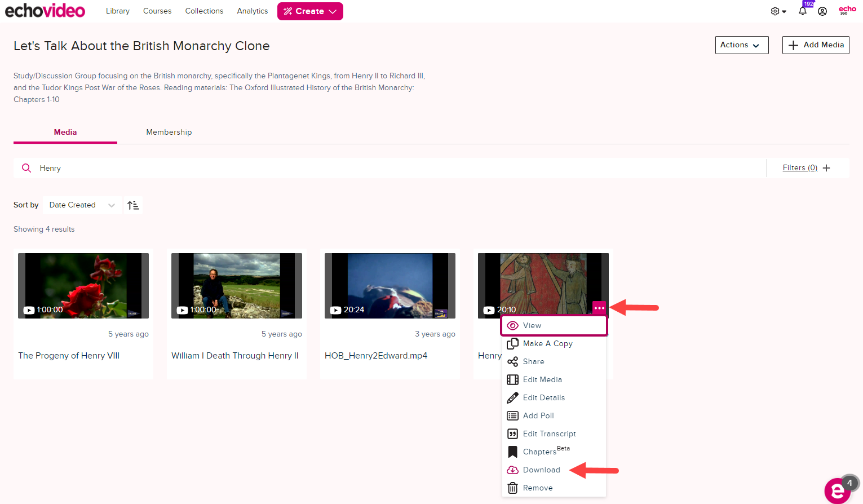Open The Progeny of Henry VIII thumbnail
This screenshot has height=504, width=863.
point(83,286)
